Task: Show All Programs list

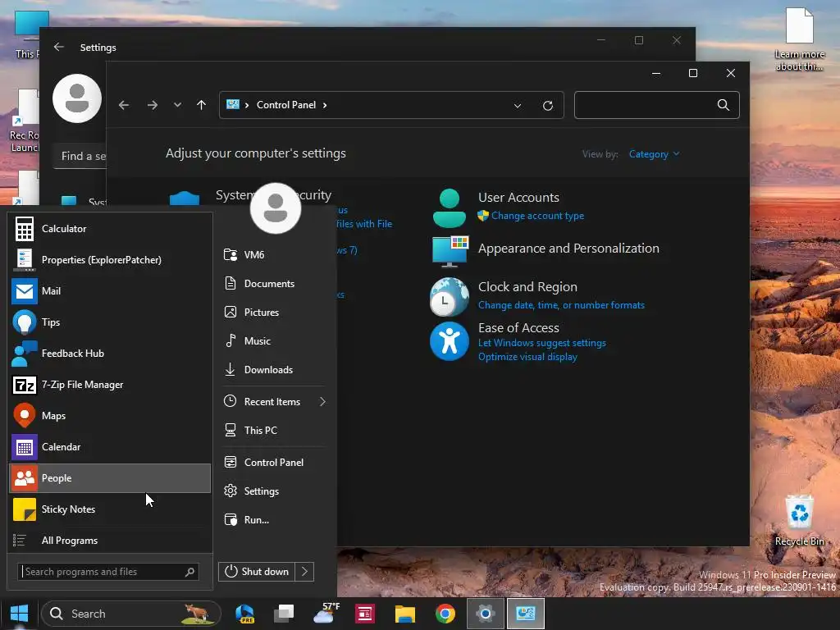Action: [110, 541]
